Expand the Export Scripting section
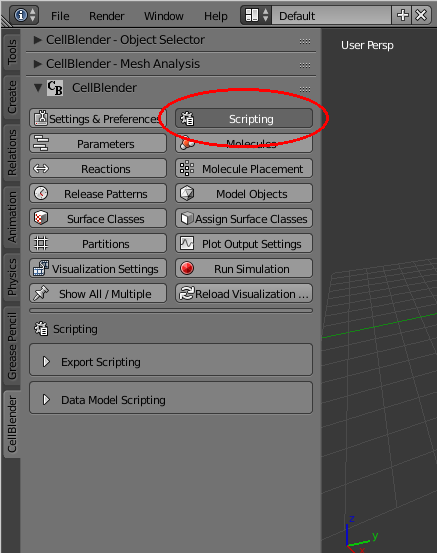Screen dimensions: 437x553 click(x=171, y=361)
